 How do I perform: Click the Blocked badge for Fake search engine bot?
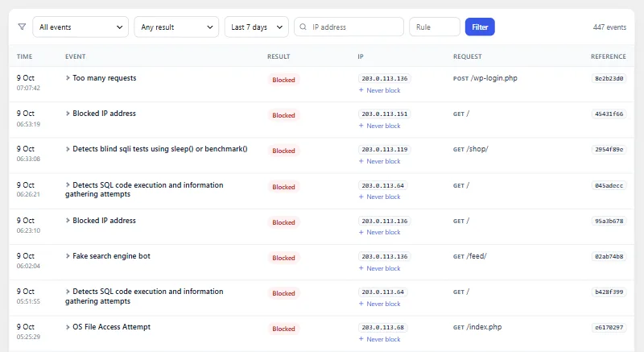tap(283, 258)
